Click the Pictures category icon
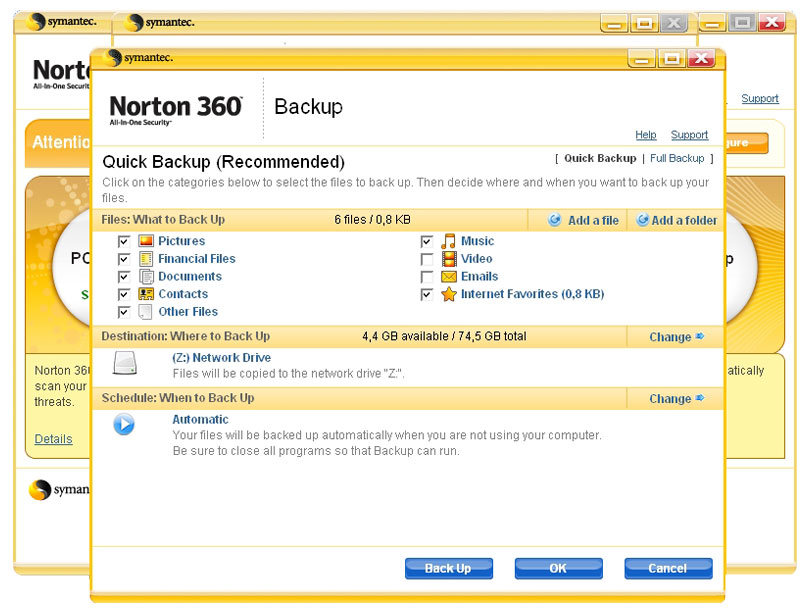This screenshot has width=810, height=616. (x=146, y=241)
